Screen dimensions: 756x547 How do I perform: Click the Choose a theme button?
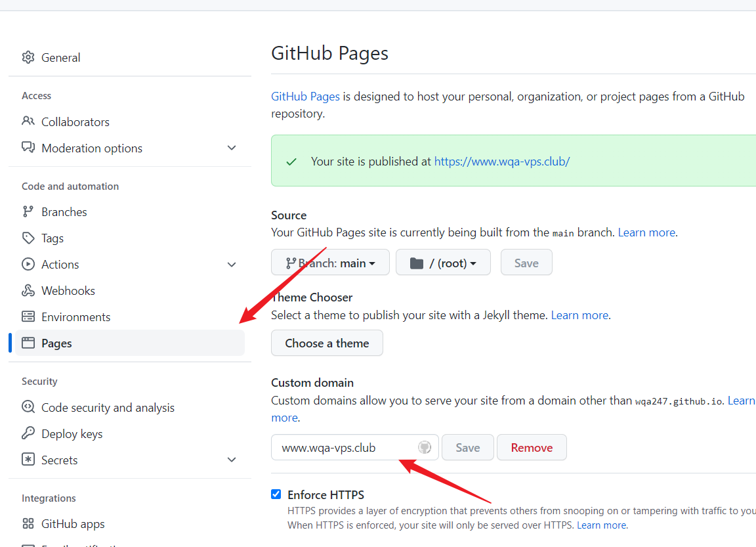tap(327, 343)
